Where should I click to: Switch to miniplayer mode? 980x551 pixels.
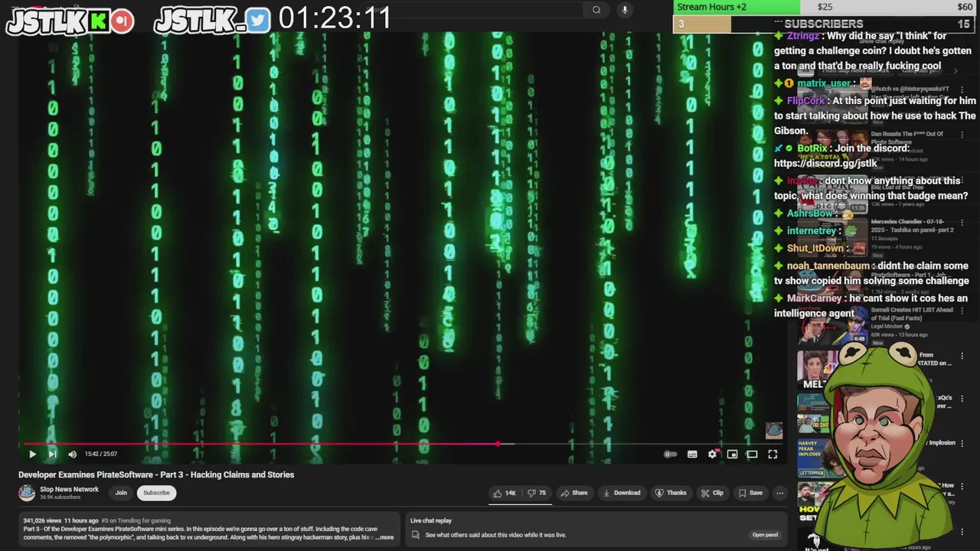click(x=732, y=454)
